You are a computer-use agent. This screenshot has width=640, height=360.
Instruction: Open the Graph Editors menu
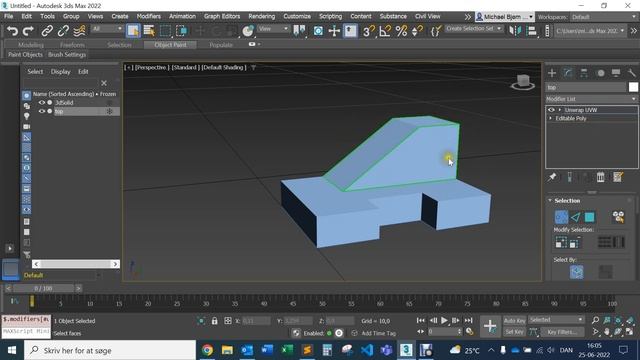tap(222, 16)
